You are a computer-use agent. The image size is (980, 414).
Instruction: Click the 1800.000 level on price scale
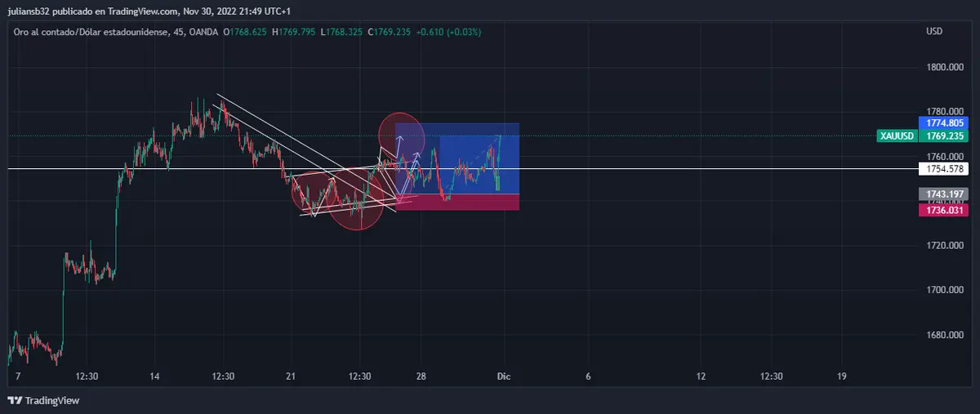(x=944, y=67)
